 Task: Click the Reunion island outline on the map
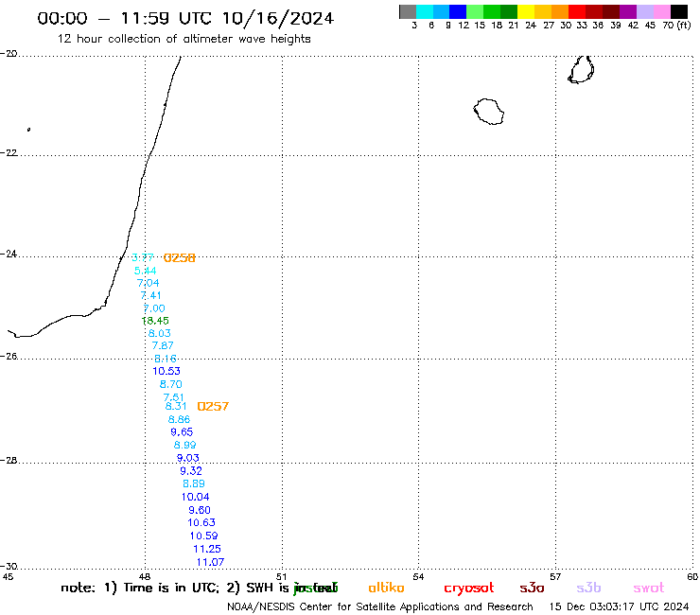[x=489, y=112]
